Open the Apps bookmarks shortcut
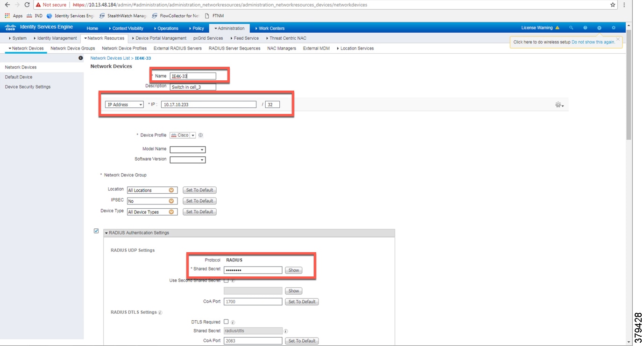Image resolution: width=644 pixels, height=346 pixels. click(14, 15)
